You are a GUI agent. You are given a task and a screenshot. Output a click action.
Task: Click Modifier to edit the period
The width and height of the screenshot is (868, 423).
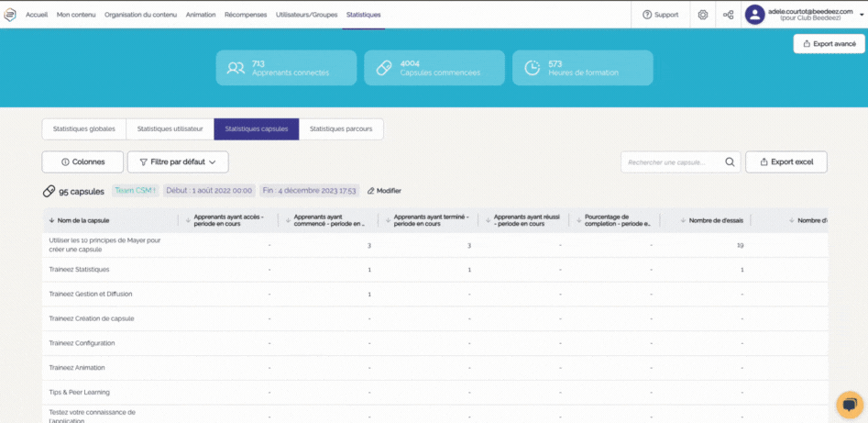click(x=384, y=191)
